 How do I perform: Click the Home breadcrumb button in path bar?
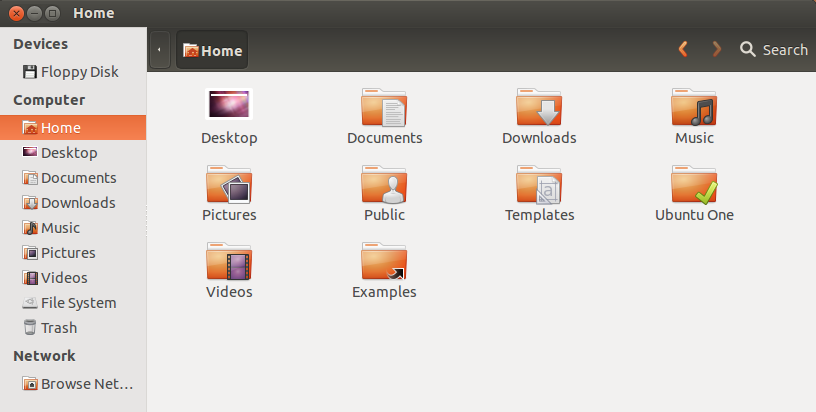click(212, 50)
